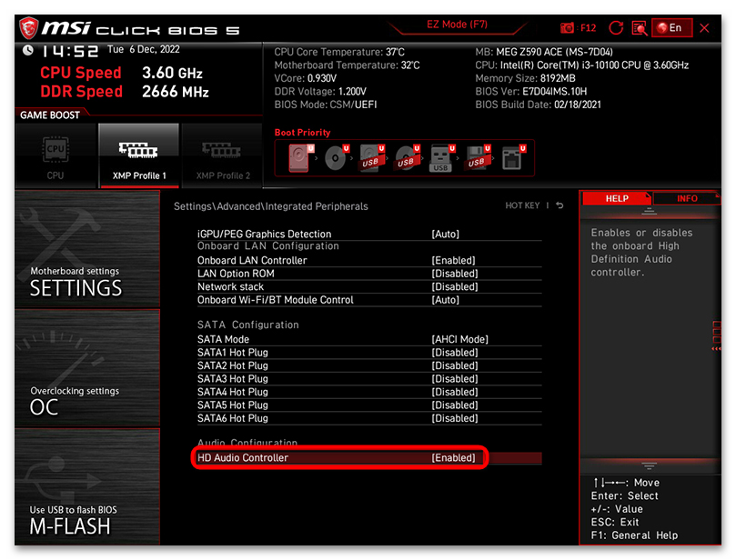
Task: Click the CPU Game Boost icon
Action: [x=55, y=155]
